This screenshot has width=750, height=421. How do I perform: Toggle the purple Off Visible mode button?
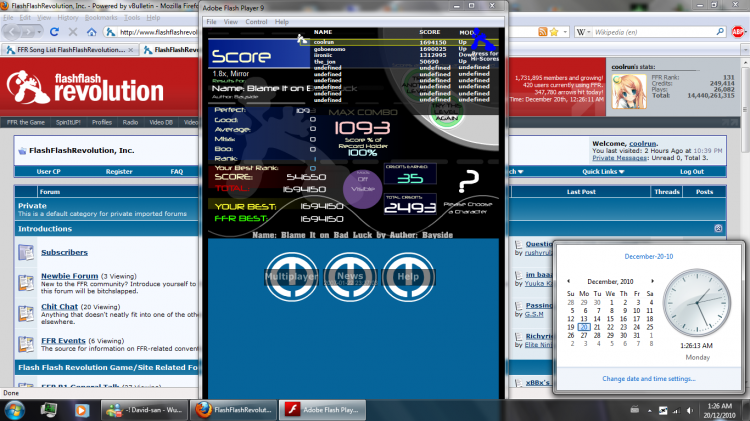click(363, 188)
